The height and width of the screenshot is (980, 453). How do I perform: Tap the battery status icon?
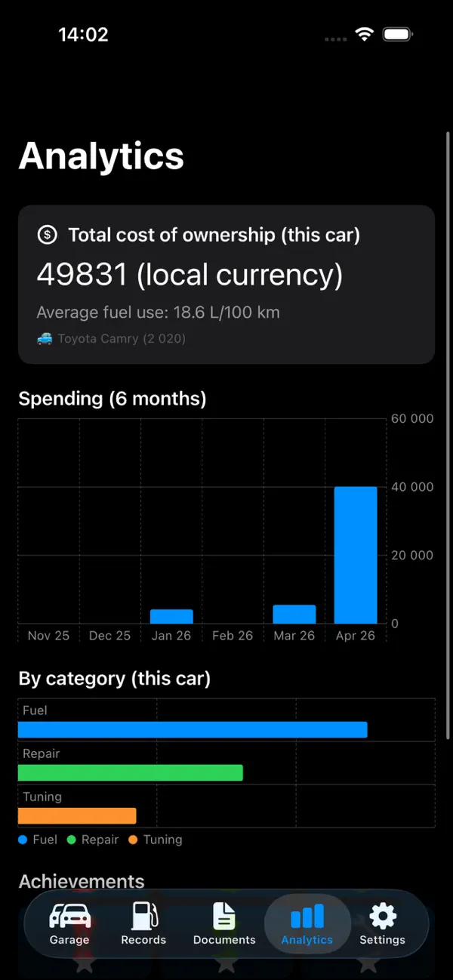tap(398, 35)
